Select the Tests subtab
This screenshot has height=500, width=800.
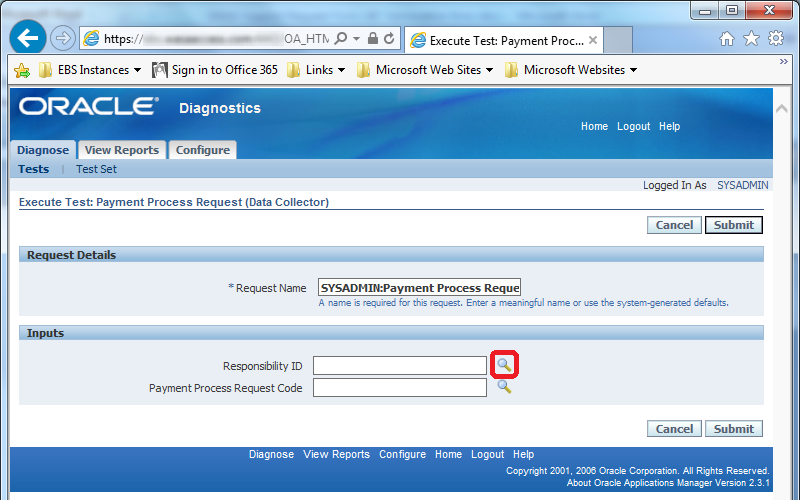coord(34,169)
